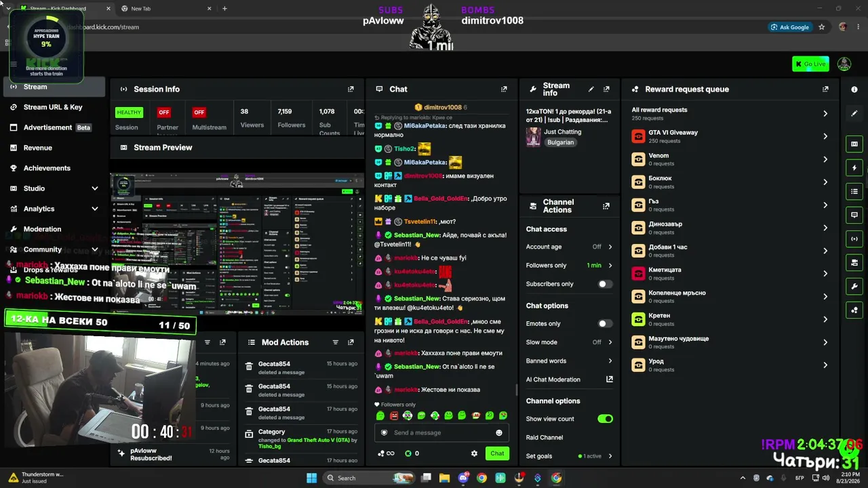Image resolution: width=868 pixels, height=488 pixels.
Task: Click the Just Chatting category thumbnail
Action: pyautogui.click(x=534, y=136)
